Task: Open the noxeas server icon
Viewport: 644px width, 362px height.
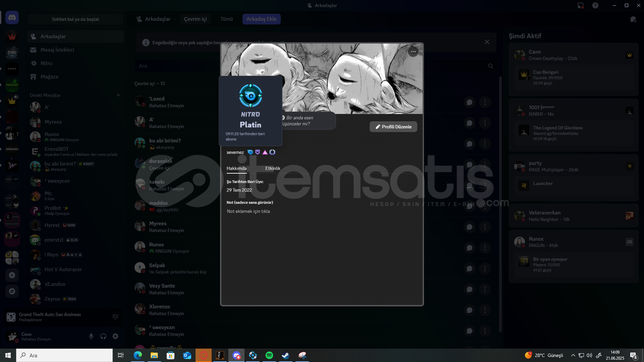Action: click(12, 84)
